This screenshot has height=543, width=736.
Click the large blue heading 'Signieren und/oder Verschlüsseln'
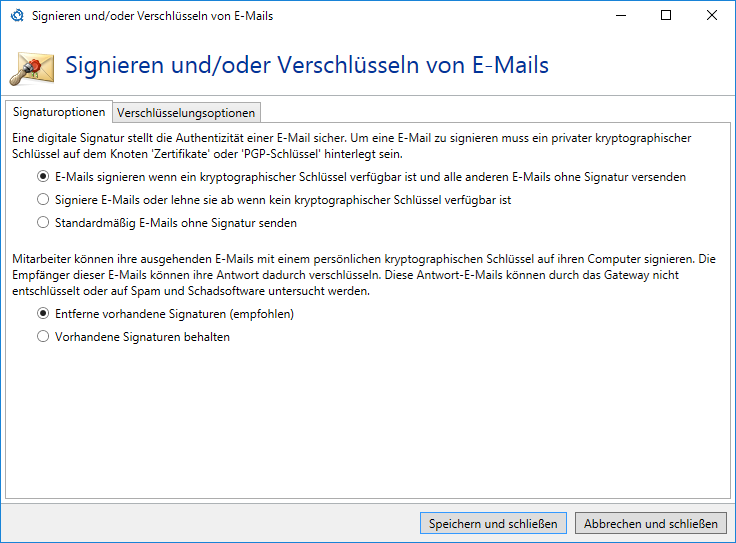pyautogui.click(x=307, y=66)
